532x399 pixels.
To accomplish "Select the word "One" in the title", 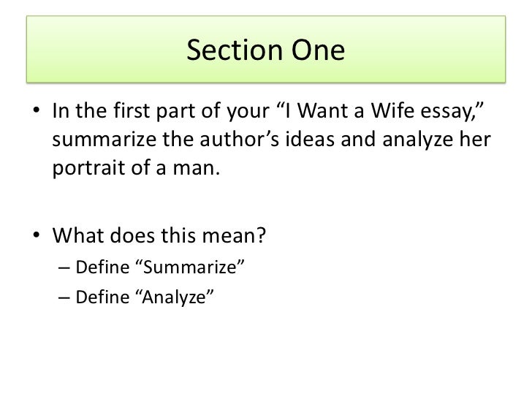I will 319,50.
